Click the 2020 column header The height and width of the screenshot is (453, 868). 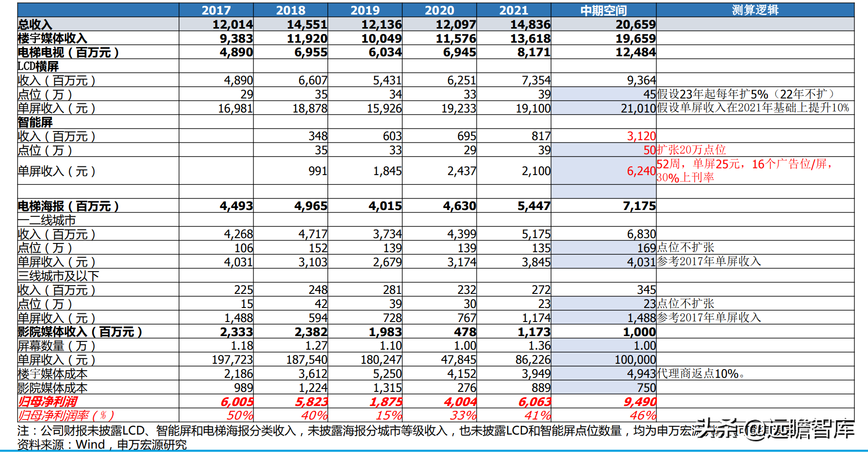tap(439, 10)
